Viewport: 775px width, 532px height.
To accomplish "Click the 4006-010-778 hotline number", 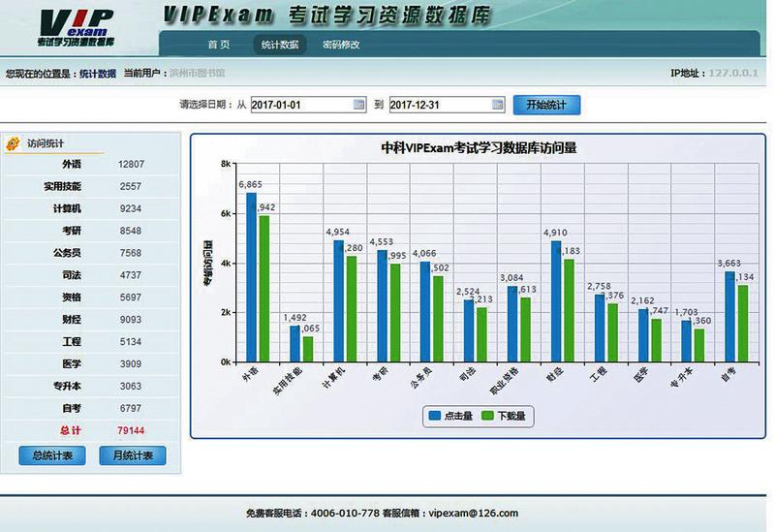I will (345, 514).
